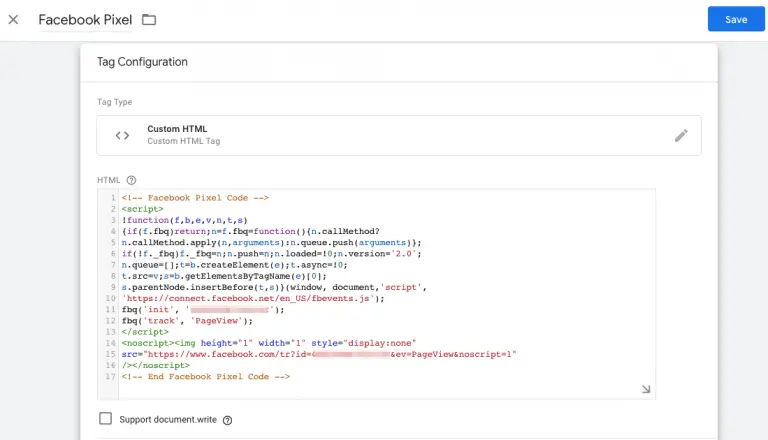This screenshot has width=768, height=440.
Task: Click the /></noscript> closing line
Action: (156, 366)
